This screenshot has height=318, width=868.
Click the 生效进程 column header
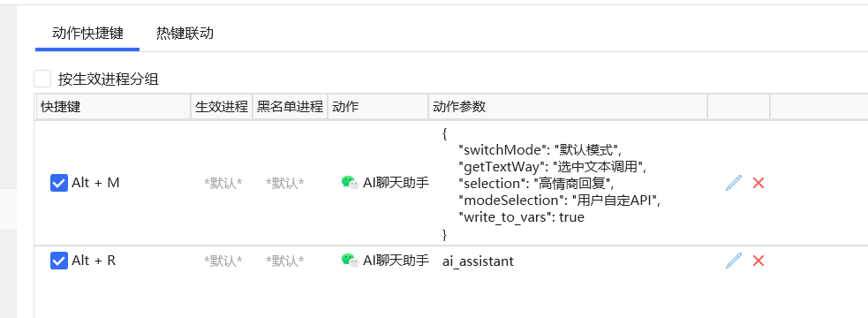pos(222,107)
